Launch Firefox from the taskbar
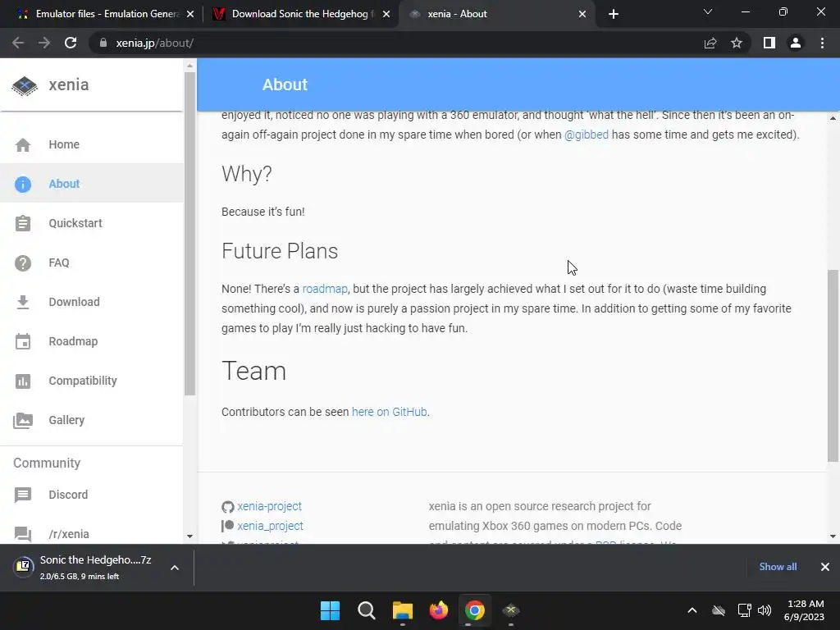840x630 pixels. coord(439,610)
